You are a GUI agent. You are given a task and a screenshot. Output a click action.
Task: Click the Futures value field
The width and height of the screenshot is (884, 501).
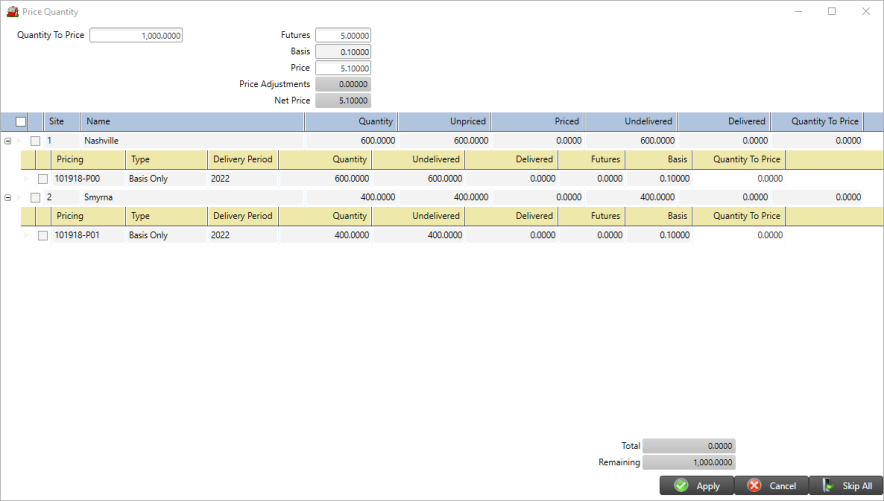tap(343, 35)
